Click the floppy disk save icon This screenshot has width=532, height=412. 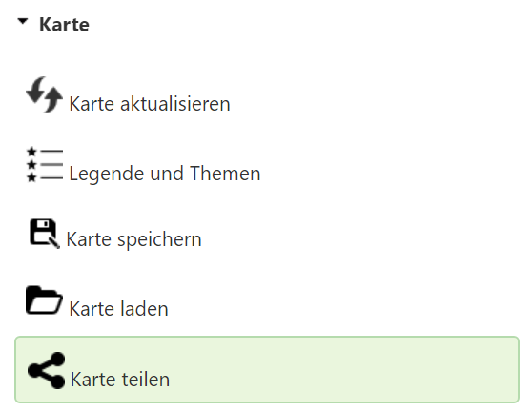(45, 234)
